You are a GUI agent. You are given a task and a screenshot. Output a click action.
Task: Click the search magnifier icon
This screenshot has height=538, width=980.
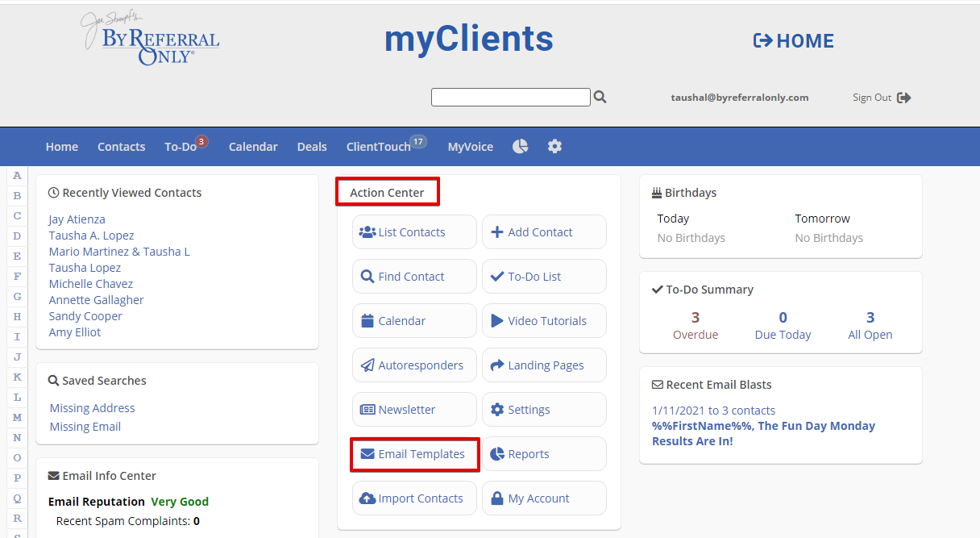point(600,97)
